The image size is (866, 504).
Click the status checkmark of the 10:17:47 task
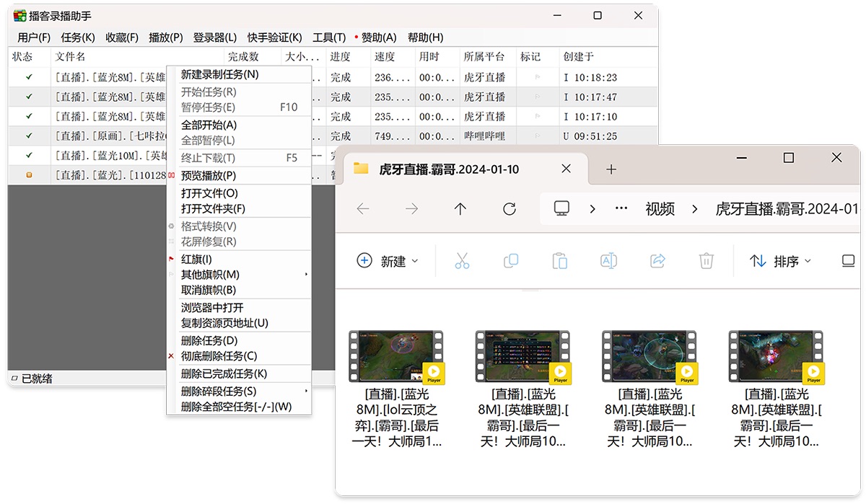point(29,96)
